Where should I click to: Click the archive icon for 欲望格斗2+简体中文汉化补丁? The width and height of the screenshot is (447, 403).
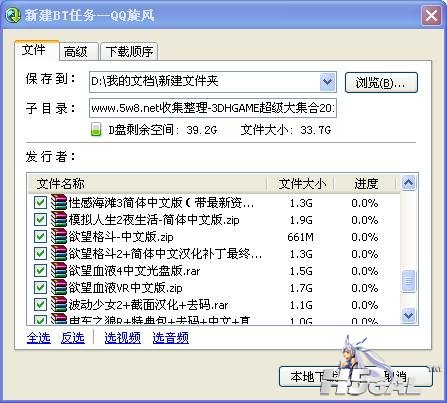click(59, 253)
